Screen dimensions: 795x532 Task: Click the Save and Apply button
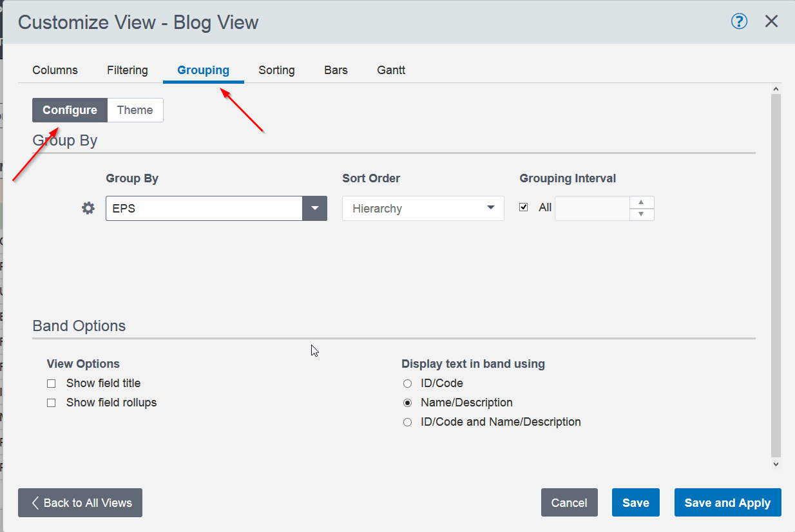727,503
